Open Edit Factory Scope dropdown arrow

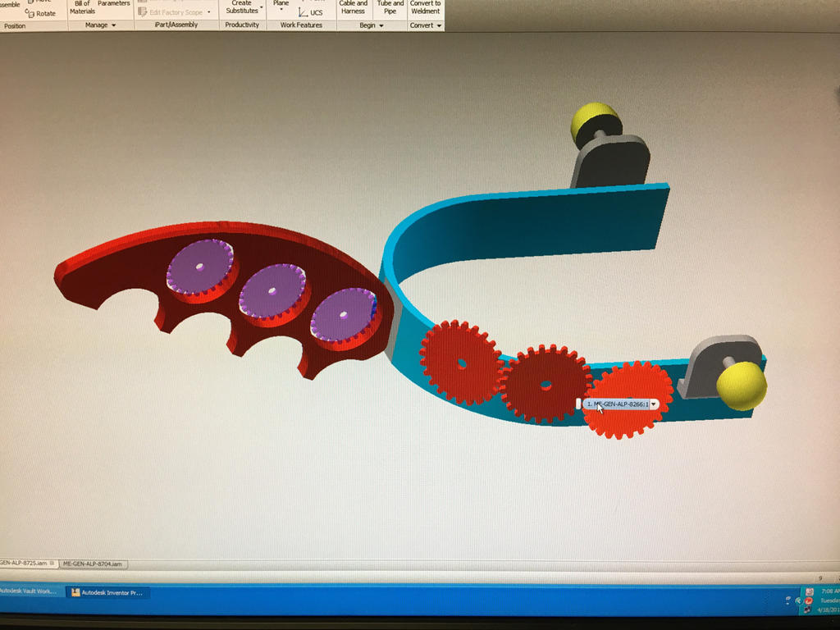(x=209, y=12)
